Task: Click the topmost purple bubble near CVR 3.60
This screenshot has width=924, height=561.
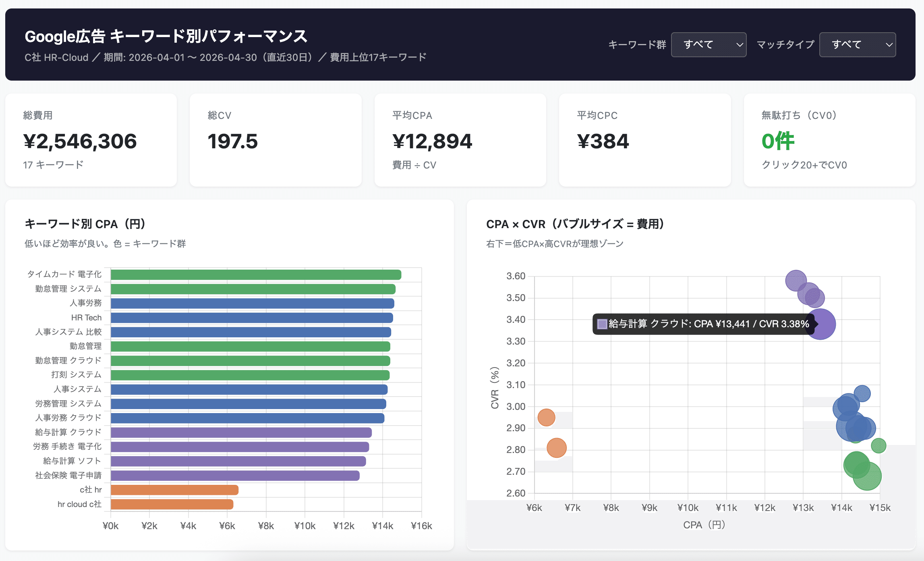Action: coord(796,281)
